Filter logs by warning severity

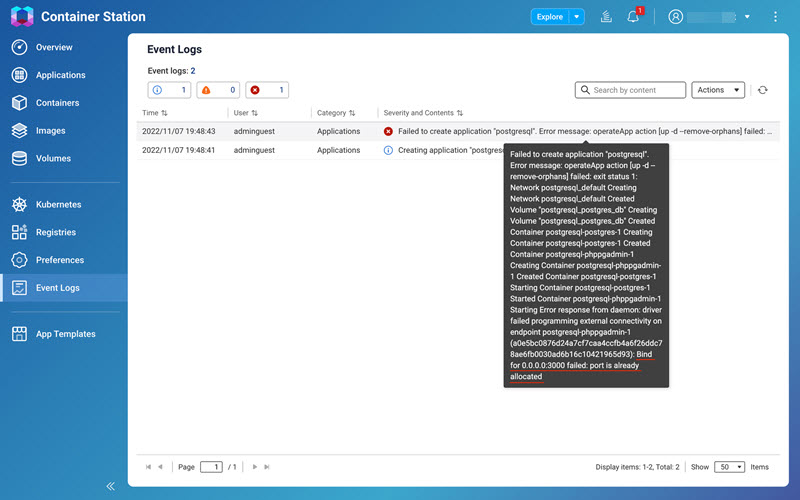click(218, 90)
